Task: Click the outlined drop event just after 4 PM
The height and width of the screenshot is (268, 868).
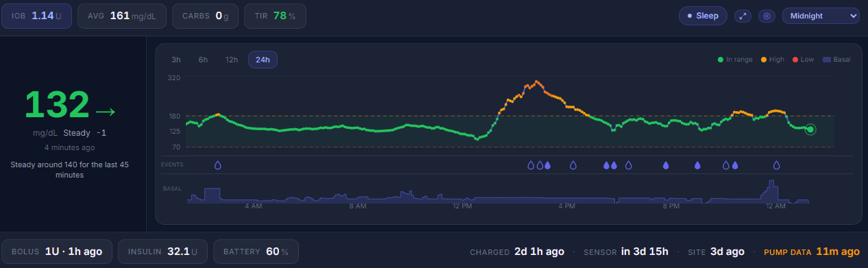Action: click(x=573, y=165)
